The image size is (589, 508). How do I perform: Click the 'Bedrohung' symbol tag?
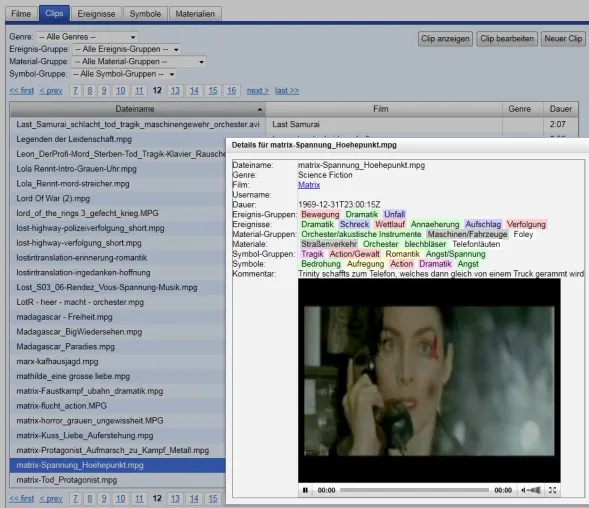(321, 264)
